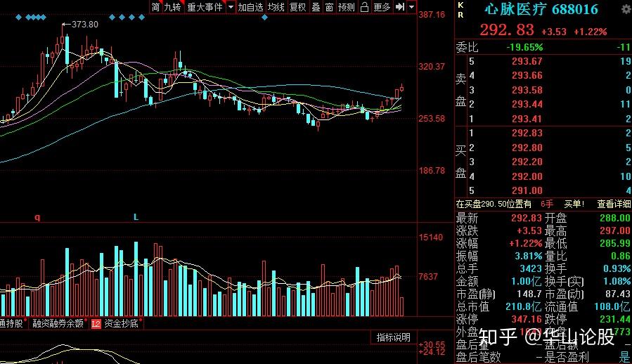Click the 开盘 value 288.00
632x364 pixels.
click(614, 218)
